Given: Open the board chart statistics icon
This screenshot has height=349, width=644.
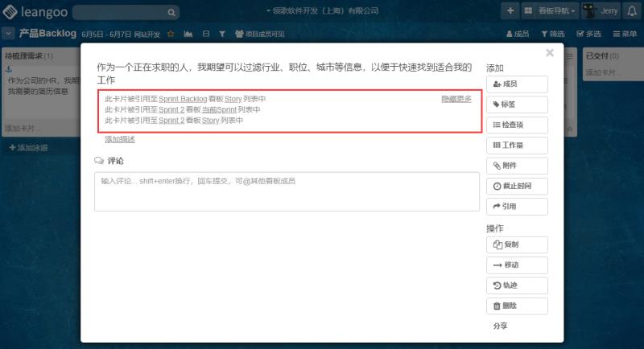Looking at the screenshot, I should click(188, 34).
